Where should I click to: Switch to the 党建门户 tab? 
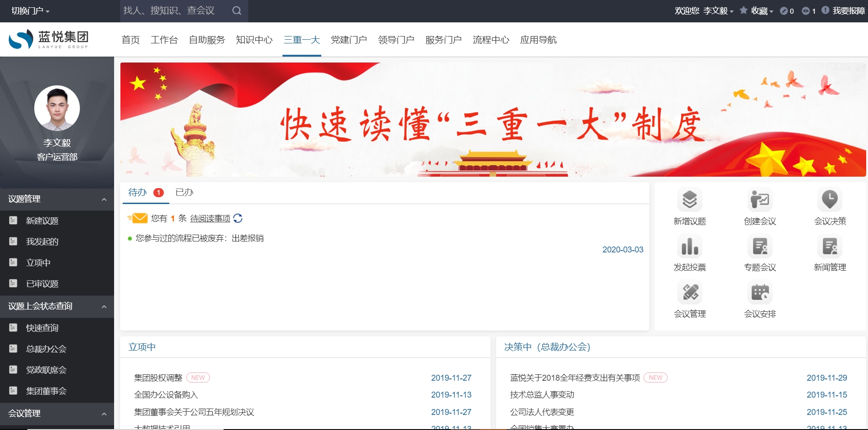(x=349, y=40)
